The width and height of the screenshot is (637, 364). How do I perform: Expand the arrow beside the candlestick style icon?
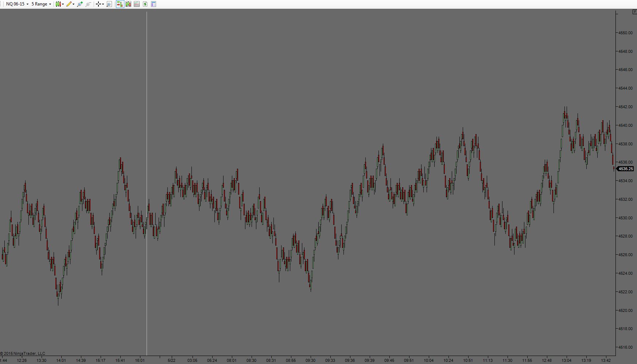[63, 4]
